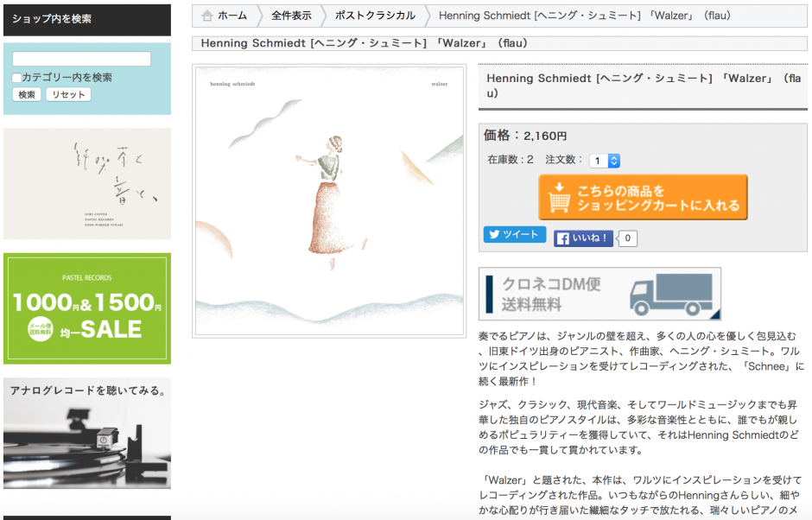Enable カテゴリー内を検索 checkbox
Viewport: 812px width, 520px height.
tap(16, 78)
